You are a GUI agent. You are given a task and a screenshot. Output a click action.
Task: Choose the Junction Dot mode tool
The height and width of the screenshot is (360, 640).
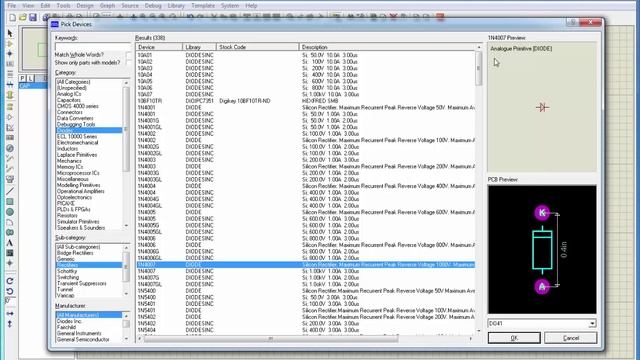tap(10, 54)
